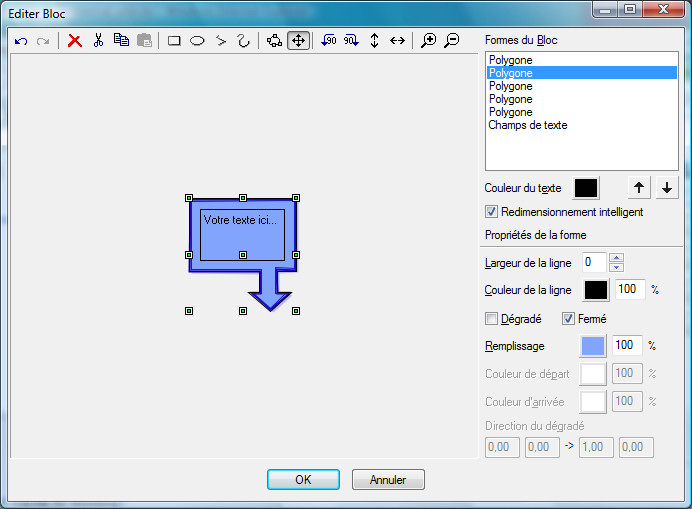Image resolution: width=692 pixels, height=509 pixels.
Task: Click the Redo arrow icon
Action: click(43, 41)
